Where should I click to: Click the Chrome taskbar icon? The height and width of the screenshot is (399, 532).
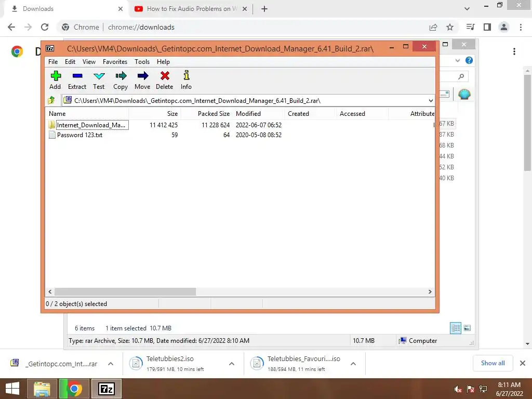coord(74,389)
